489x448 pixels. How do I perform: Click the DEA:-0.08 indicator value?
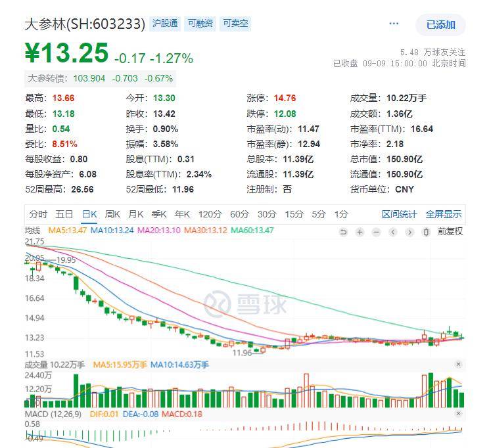click(x=141, y=414)
